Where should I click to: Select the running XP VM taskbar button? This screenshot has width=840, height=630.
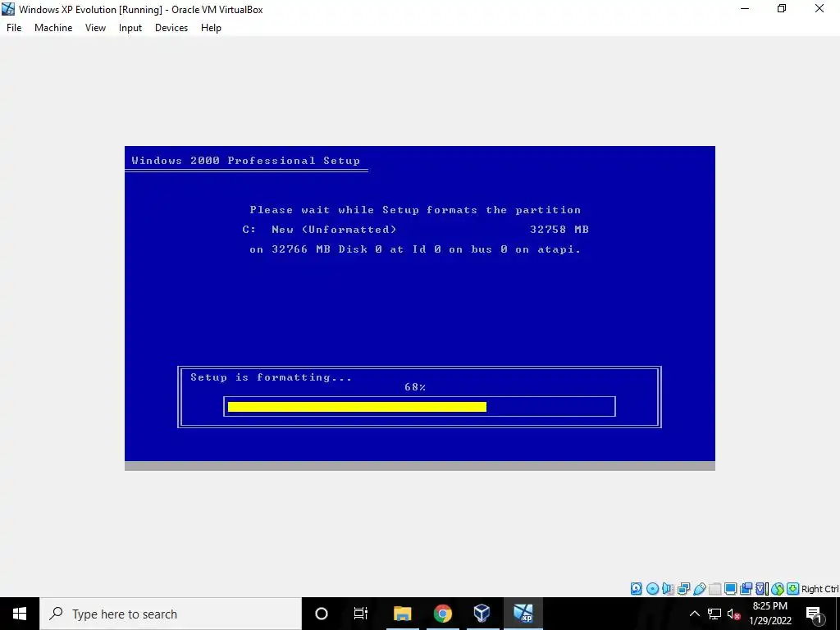tap(523, 614)
